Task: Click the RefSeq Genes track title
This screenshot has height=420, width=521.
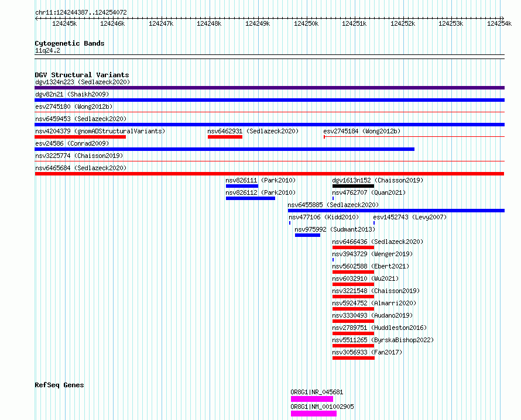Action: 59,385
